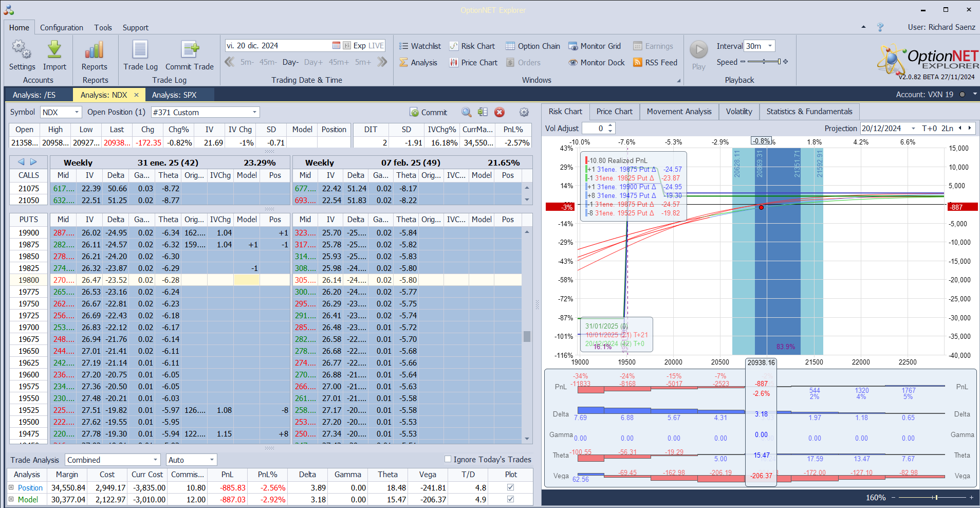Step back one day with Day-
Image resolution: width=980 pixels, height=508 pixels.
coord(290,62)
